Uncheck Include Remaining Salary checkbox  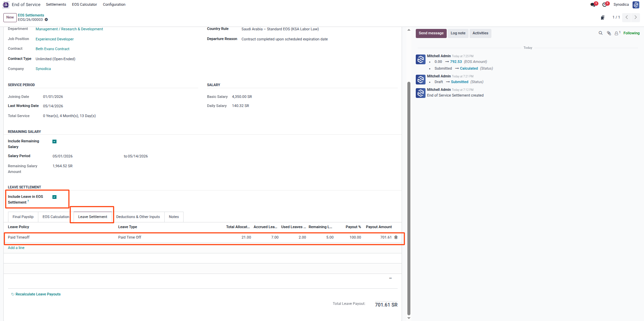[x=54, y=141]
